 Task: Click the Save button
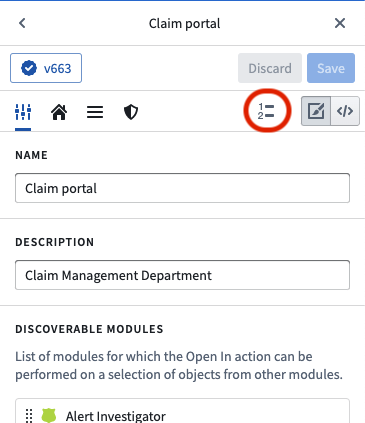331,68
